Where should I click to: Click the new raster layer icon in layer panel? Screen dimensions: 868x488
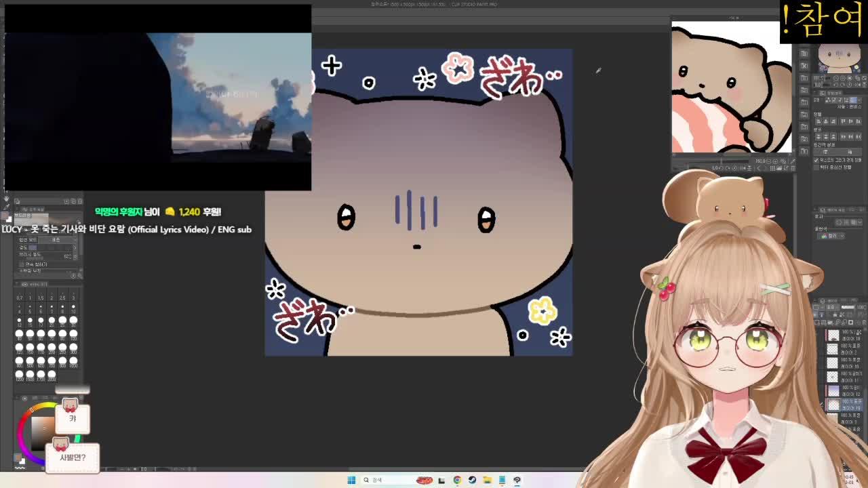tap(817, 323)
